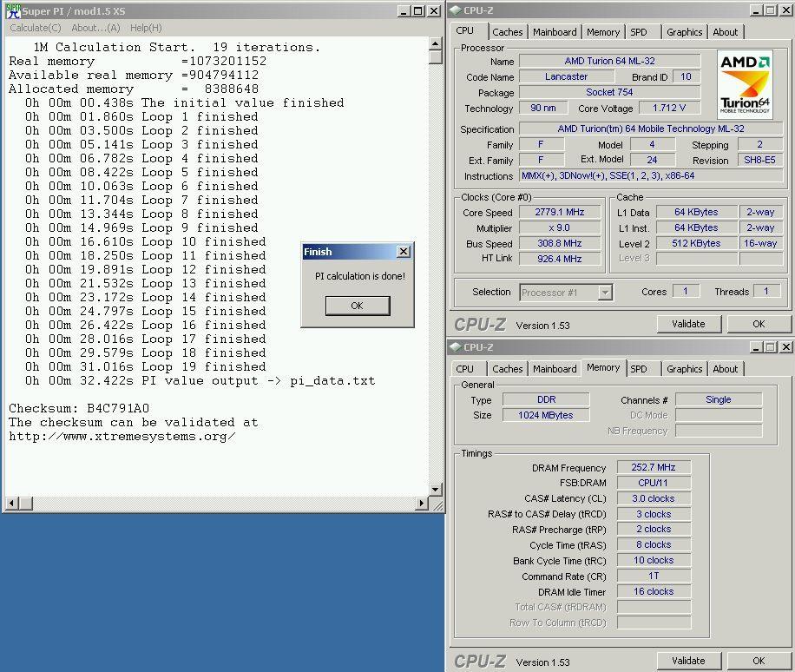
Task: Click the '16 clocks' DRAM Idle Timer value
Action: pos(654,591)
